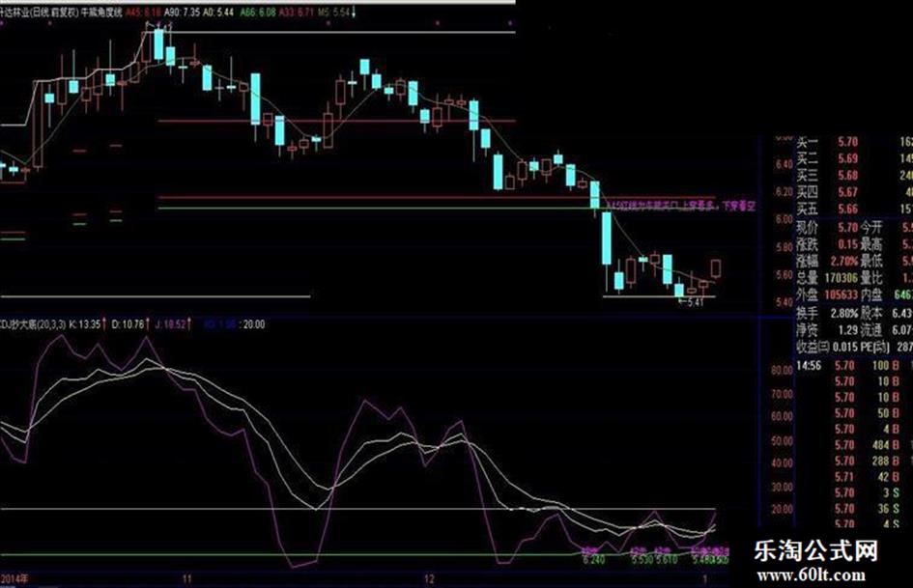Click the 流通 label
This screenshot has height=588, width=913.
pos(871,330)
